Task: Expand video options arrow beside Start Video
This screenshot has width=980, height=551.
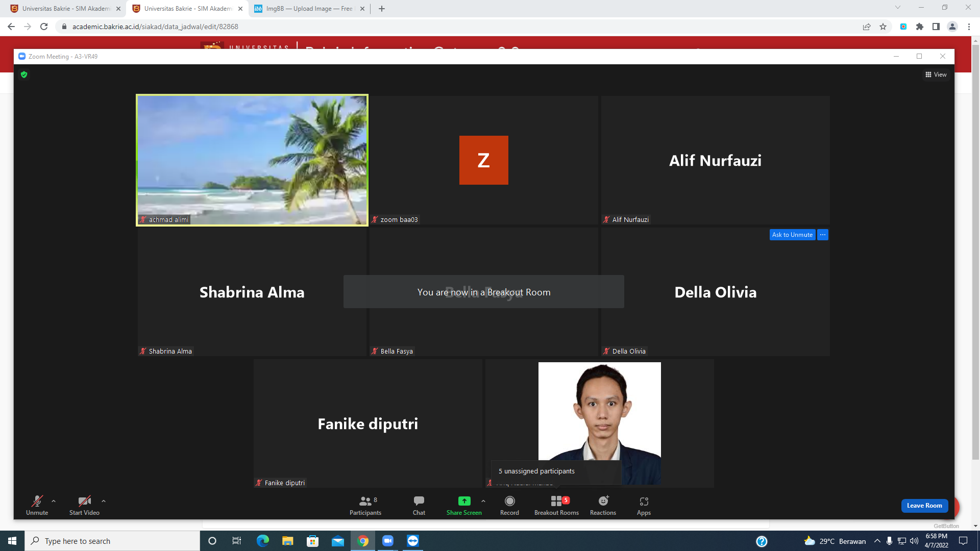Action: (104, 501)
